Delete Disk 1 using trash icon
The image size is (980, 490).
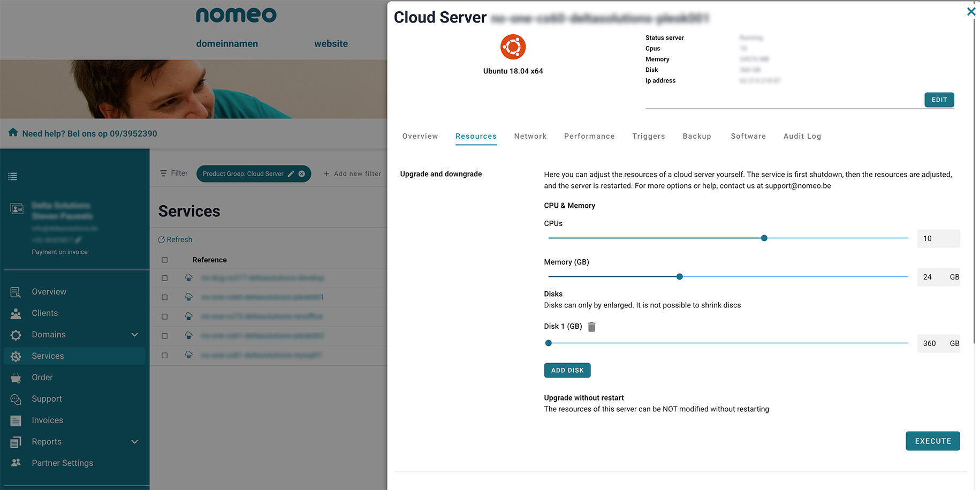591,327
